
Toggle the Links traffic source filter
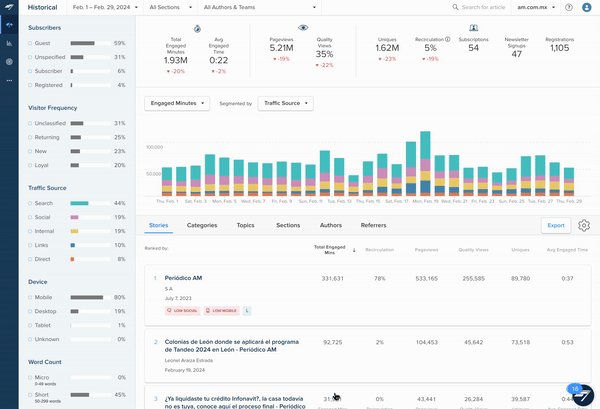point(30,245)
